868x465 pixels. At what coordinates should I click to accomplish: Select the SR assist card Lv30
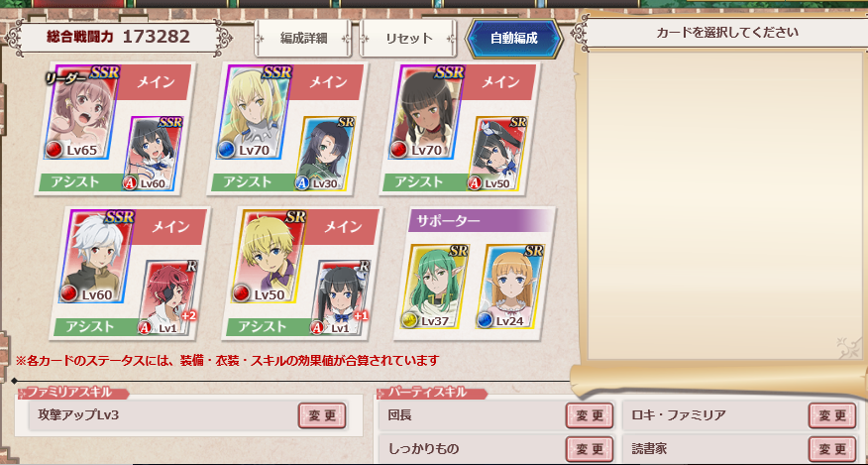click(x=326, y=154)
